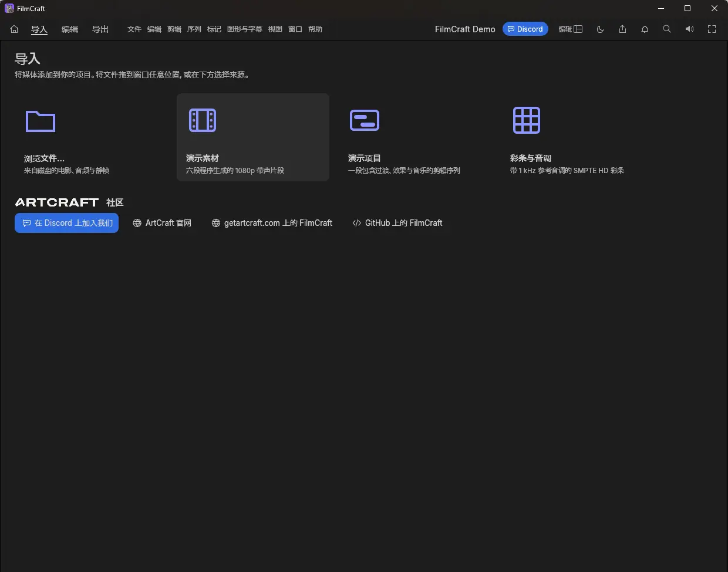Screen dimensions: 728x572
Task: Open the 序列 menu
Action: (194, 29)
